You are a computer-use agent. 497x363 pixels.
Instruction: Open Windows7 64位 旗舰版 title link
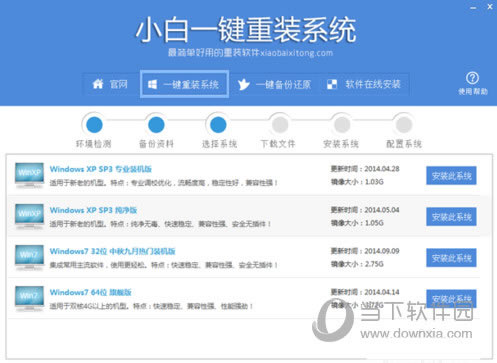pyautogui.click(x=90, y=292)
